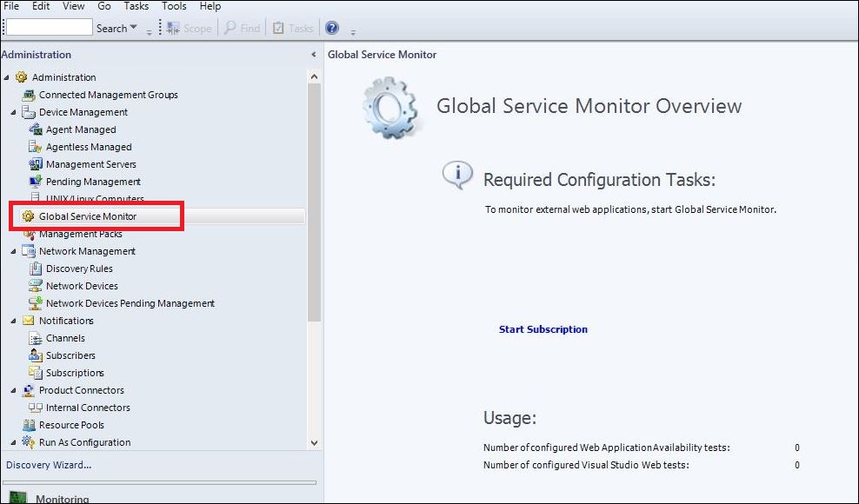Click the Discovery Rules icon
The width and height of the screenshot is (859, 504).
(35, 269)
